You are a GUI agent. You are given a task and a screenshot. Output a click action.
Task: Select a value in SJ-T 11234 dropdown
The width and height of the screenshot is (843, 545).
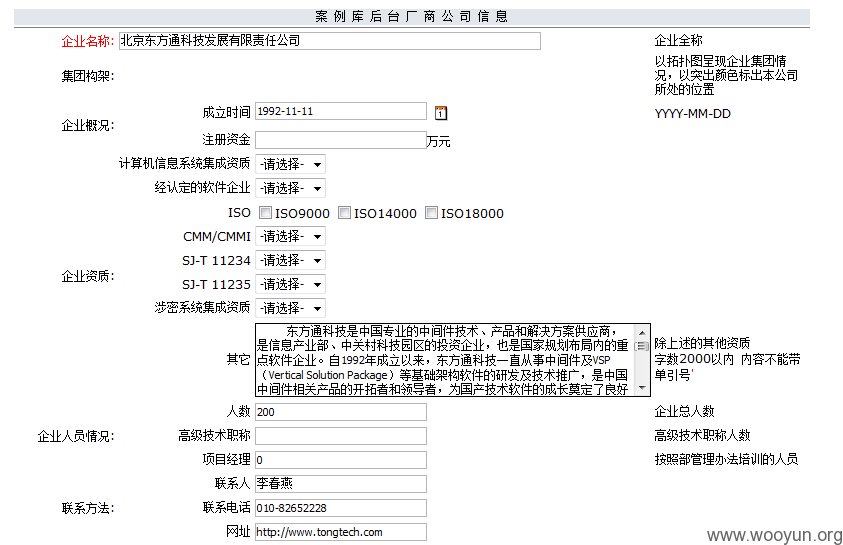click(290, 261)
